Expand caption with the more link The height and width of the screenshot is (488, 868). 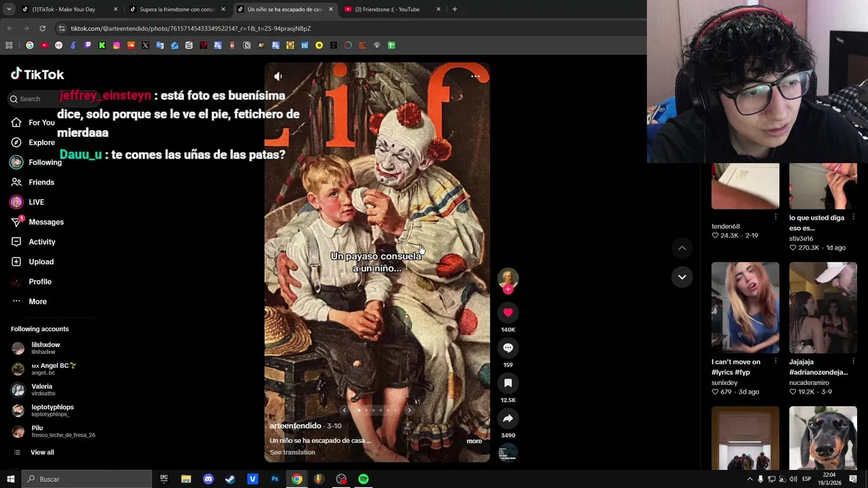click(474, 441)
